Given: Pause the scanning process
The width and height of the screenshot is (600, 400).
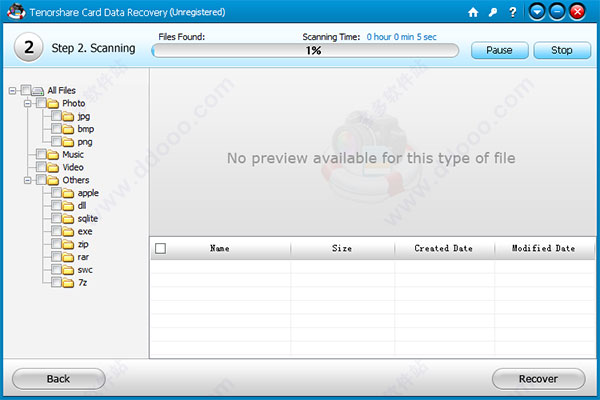Looking at the screenshot, I should click(499, 50).
